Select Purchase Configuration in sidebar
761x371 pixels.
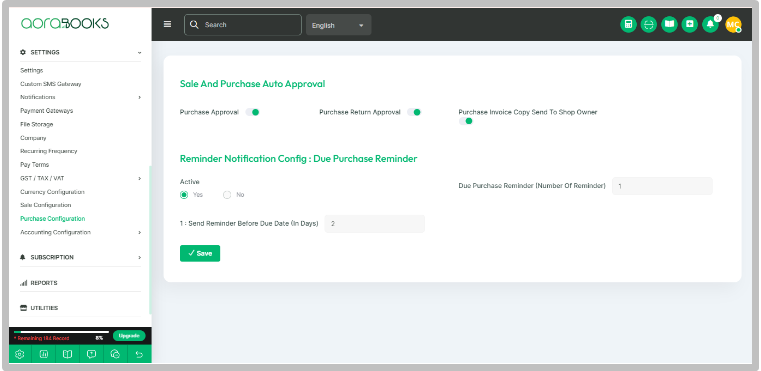pos(52,219)
